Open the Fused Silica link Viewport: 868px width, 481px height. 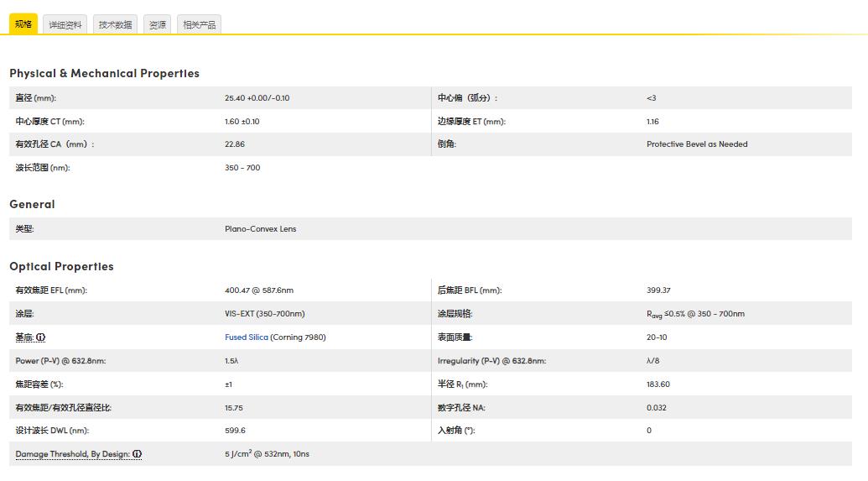point(247,337)
